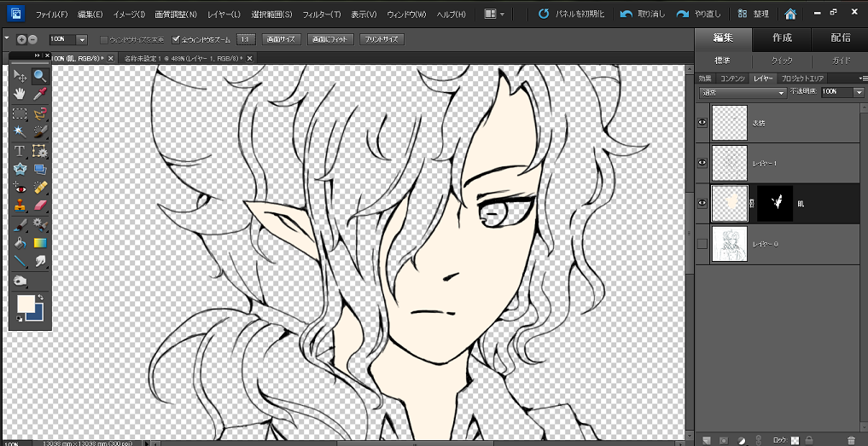
Task: Click the cream foreground color swatch
Action: pos(26,303)
